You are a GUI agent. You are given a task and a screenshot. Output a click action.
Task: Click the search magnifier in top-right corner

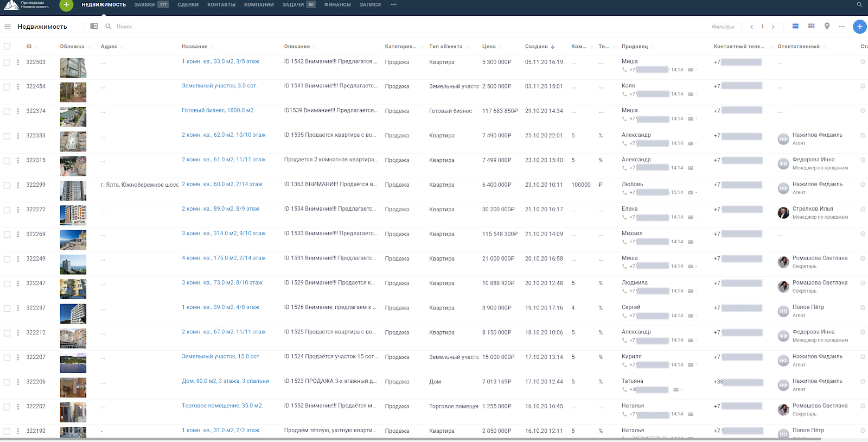[859, 5]
